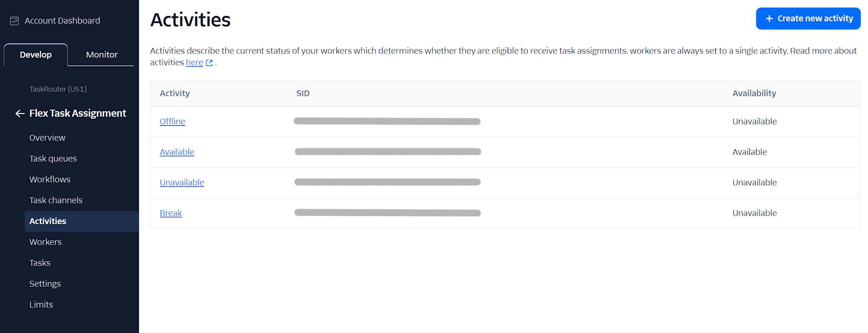Open the Available activity link
Viewport: 868px width, 333px height.
tap(177, 152)
